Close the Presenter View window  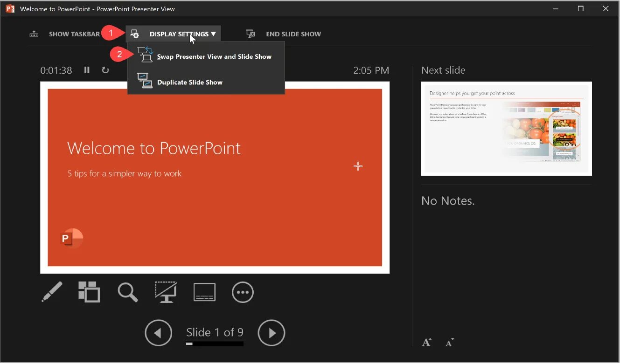[x=606, y=8]
